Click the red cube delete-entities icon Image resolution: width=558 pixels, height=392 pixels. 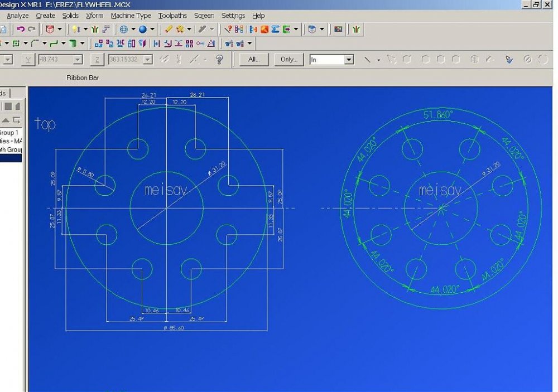(x=50, y=29)
